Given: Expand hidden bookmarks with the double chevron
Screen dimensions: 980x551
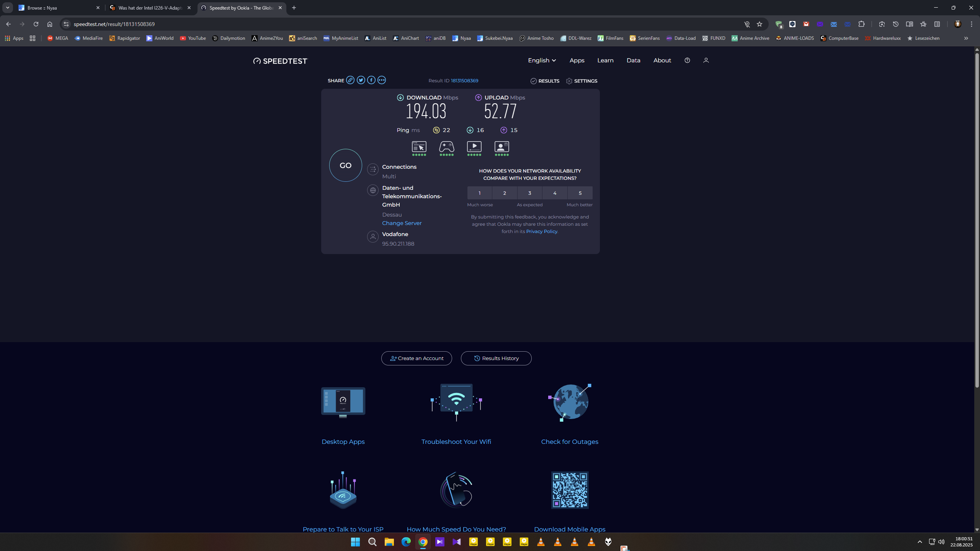Looking at the screenshot, I should (966, 38).
